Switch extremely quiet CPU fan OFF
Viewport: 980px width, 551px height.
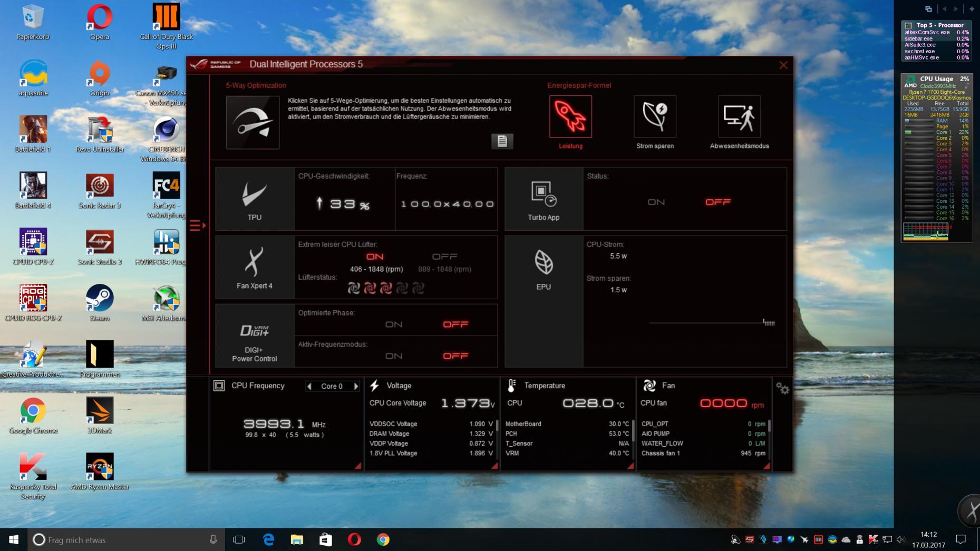444,257
